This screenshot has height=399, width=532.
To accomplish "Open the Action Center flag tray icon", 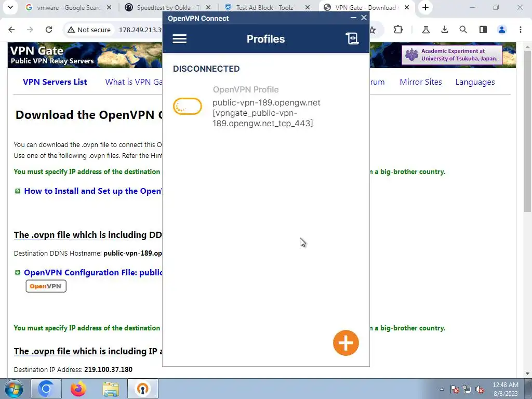I will pyautogui.click(x=455, y=389).
